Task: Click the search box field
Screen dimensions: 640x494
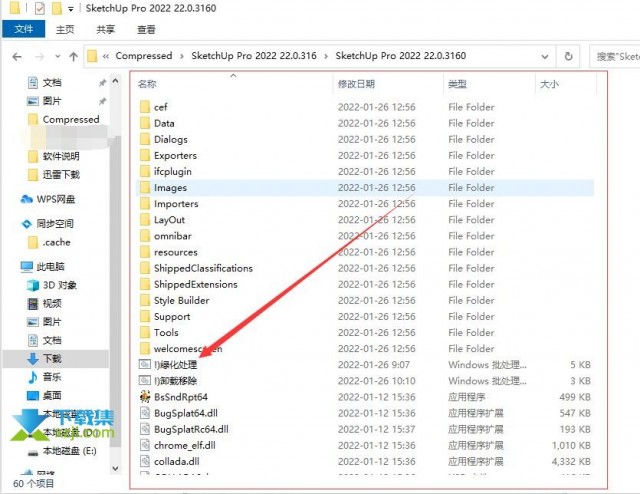Action: pos(615,56)
